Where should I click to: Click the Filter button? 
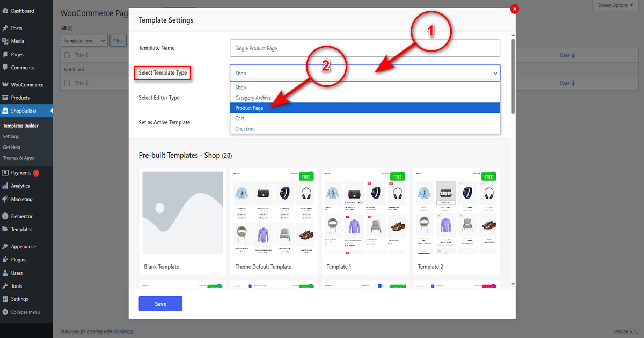pyautogui.click(x=118, y=41)
